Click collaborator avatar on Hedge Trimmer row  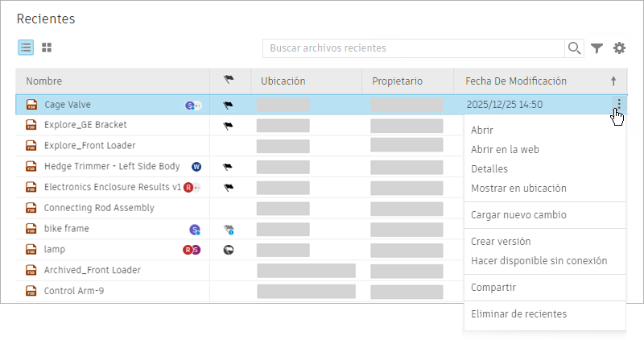pos(196,167)
